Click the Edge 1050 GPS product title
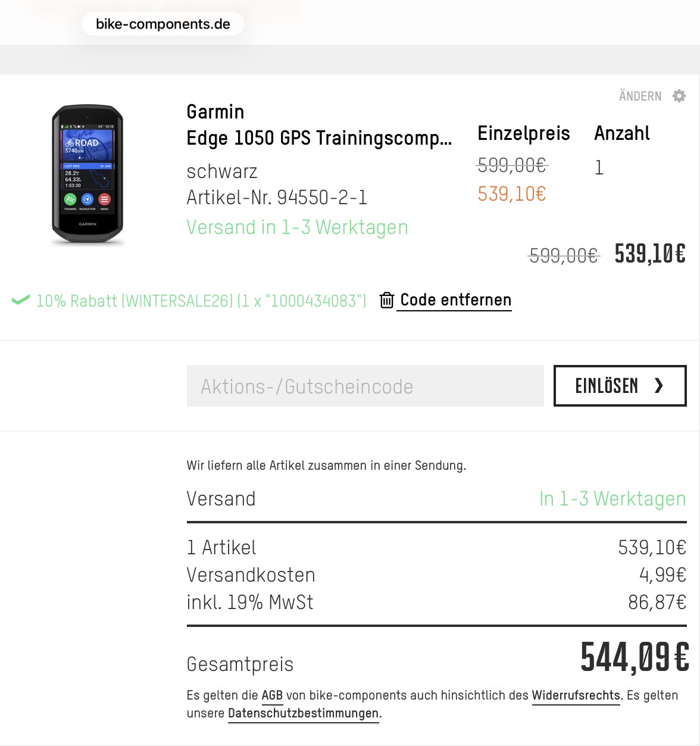This screenshot has height=746, width=700. pyautogui.click(x=319, y=138)
